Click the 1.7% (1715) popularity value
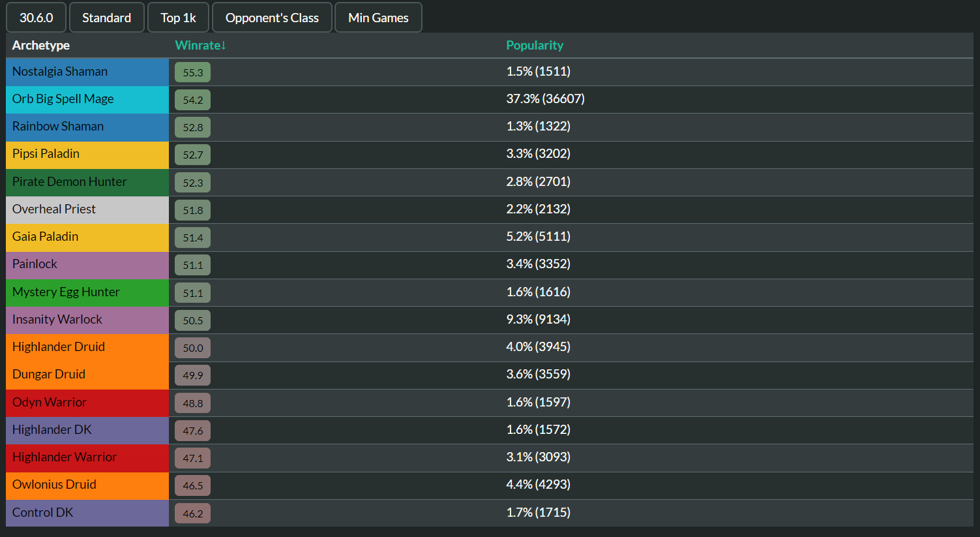980x537 pixels. click(539, 512)
